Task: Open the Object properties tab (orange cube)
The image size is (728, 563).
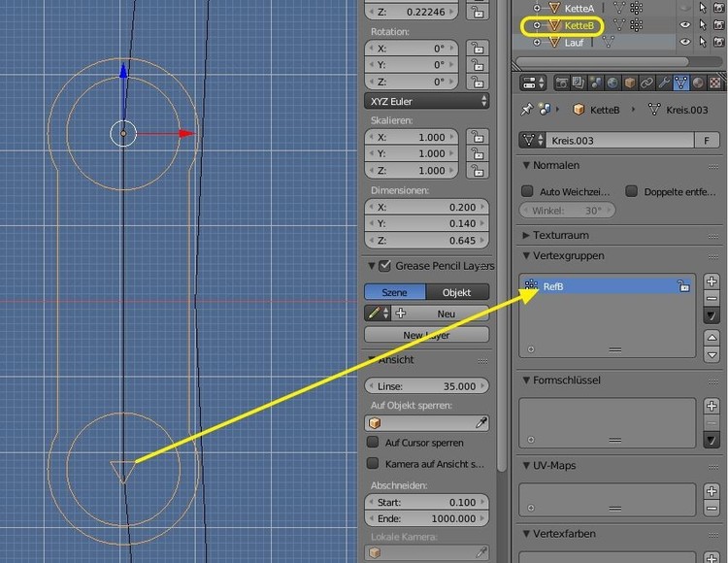Action: [x=630, y=83]
